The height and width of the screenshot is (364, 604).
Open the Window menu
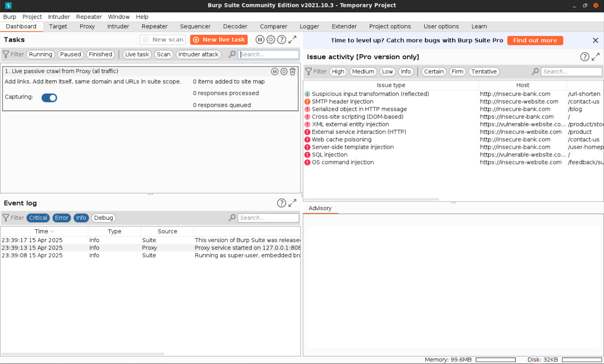(x=119, y=17)
